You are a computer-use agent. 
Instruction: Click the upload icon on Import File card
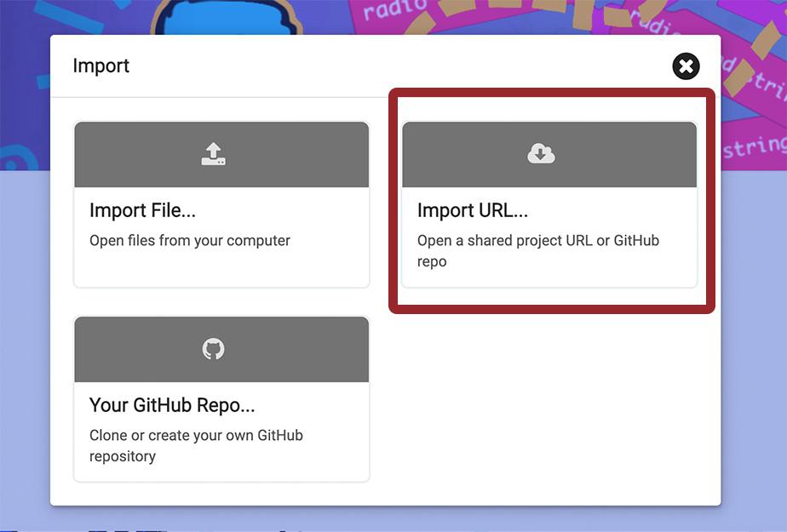[213, 154]
